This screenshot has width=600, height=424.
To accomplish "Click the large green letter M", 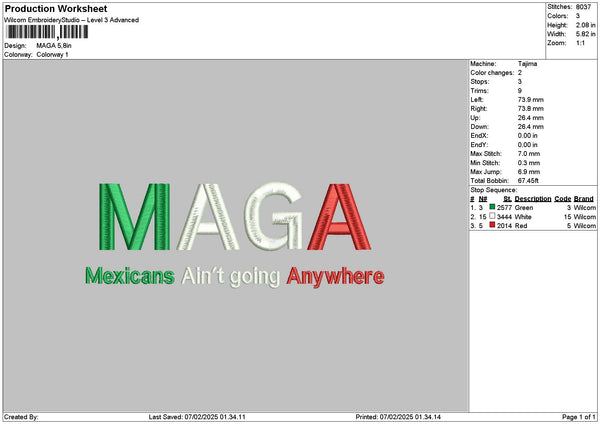I will [134, 217].
